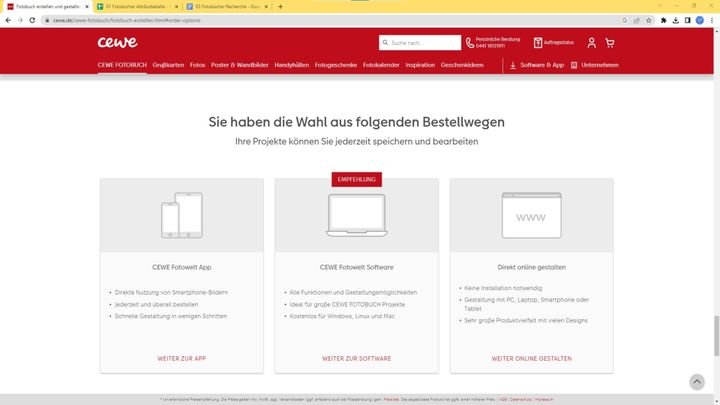
Task: Open the Fotokalender menu
Action: point(381,65)
